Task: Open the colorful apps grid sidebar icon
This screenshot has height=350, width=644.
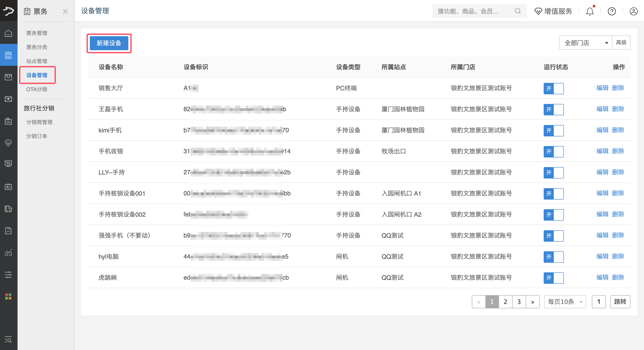Action: 8,296
